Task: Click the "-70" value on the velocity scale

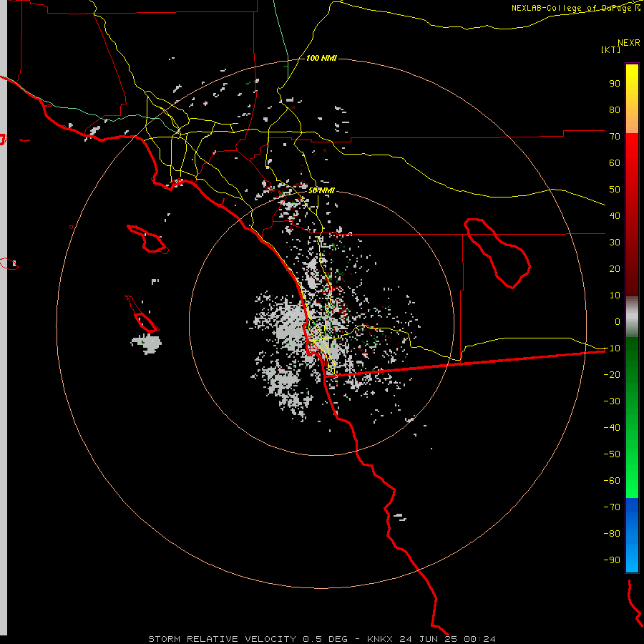Action: click(612, 507)
